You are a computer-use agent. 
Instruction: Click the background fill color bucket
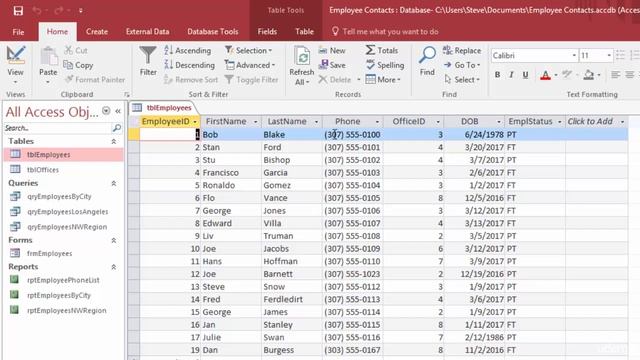589,75
